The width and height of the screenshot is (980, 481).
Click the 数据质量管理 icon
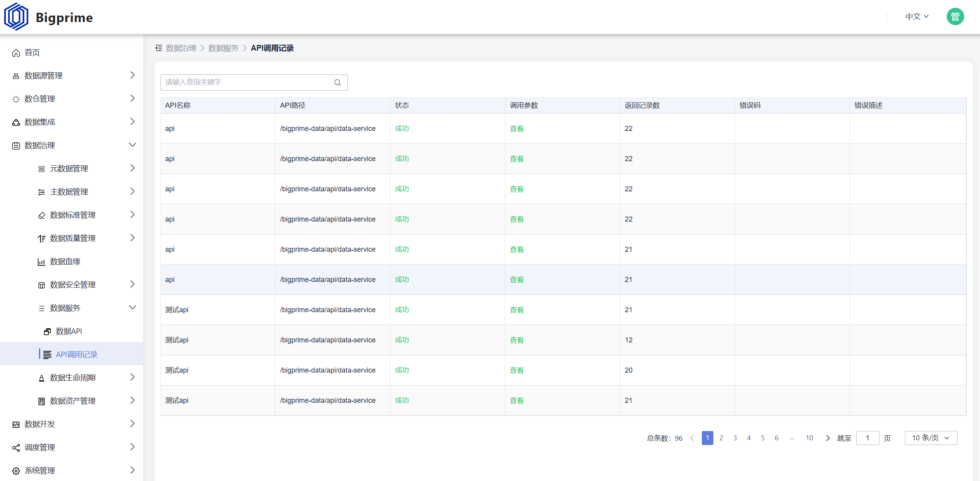[41, 239]
